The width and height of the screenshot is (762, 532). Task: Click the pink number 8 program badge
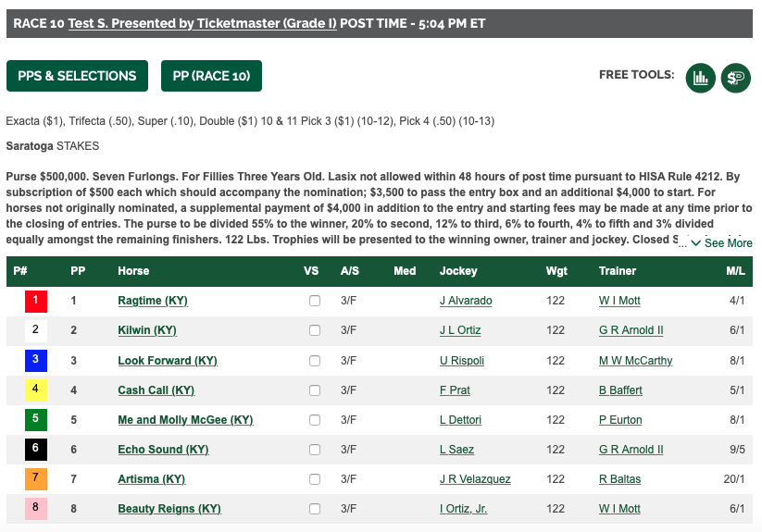point(36,509)
